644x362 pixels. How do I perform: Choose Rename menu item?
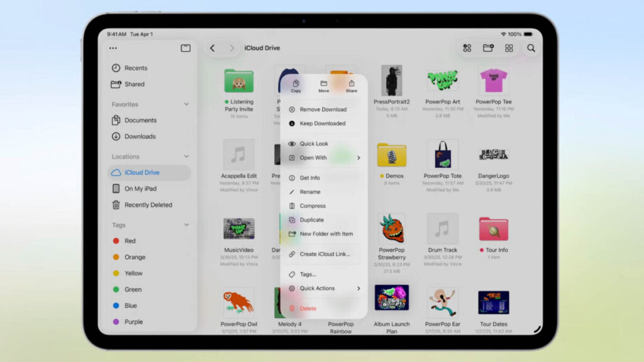coord(324,192)
